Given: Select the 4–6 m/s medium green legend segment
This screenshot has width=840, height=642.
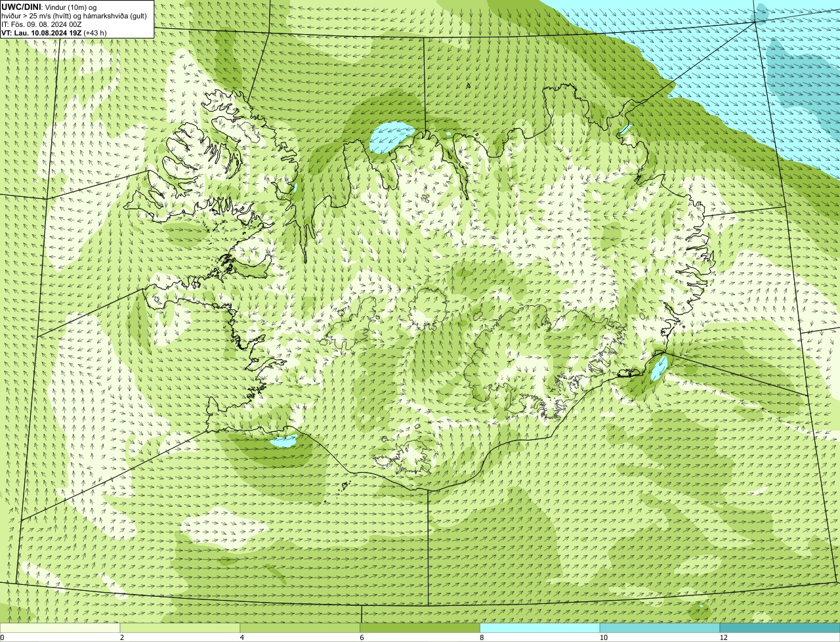Looking at the screenshot, I should point(300,628).
